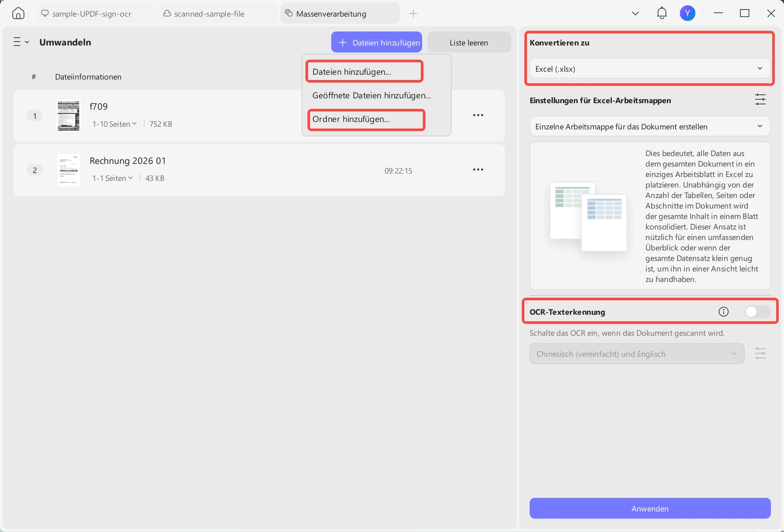This screenshot has width=784, height=532.
Task: Select file name f709
Action: (x=98, y=107)
